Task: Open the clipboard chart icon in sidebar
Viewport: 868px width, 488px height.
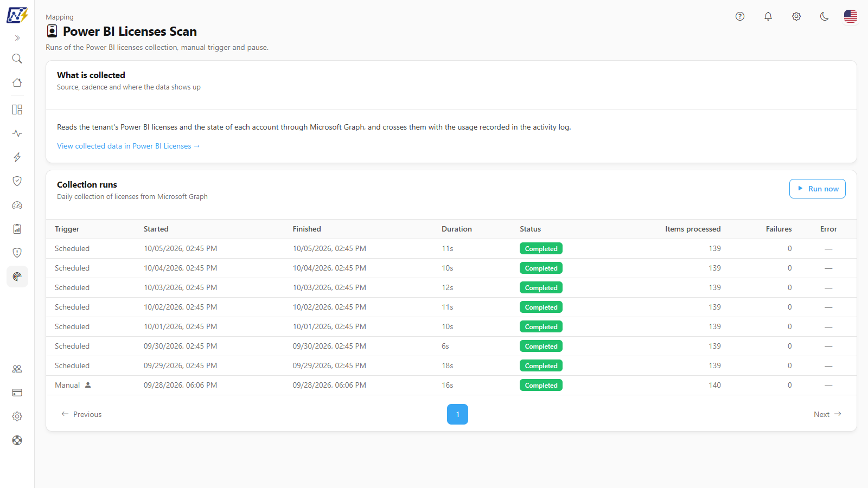Action: tap(17, 229)
